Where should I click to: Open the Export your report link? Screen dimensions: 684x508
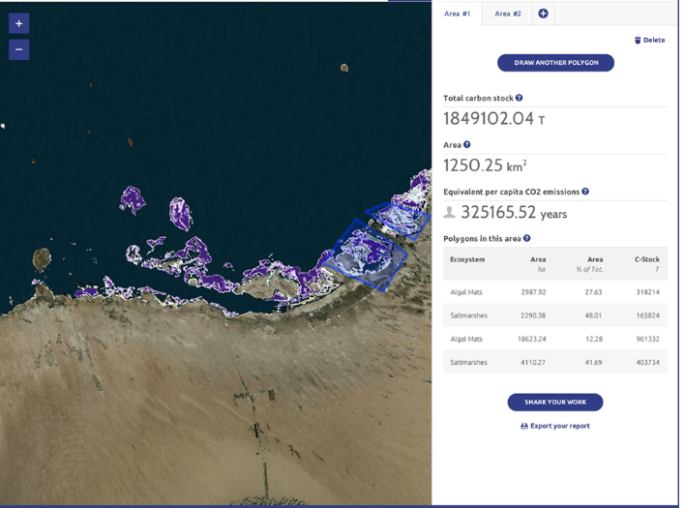pyautogui.click(x=559, y=426)
